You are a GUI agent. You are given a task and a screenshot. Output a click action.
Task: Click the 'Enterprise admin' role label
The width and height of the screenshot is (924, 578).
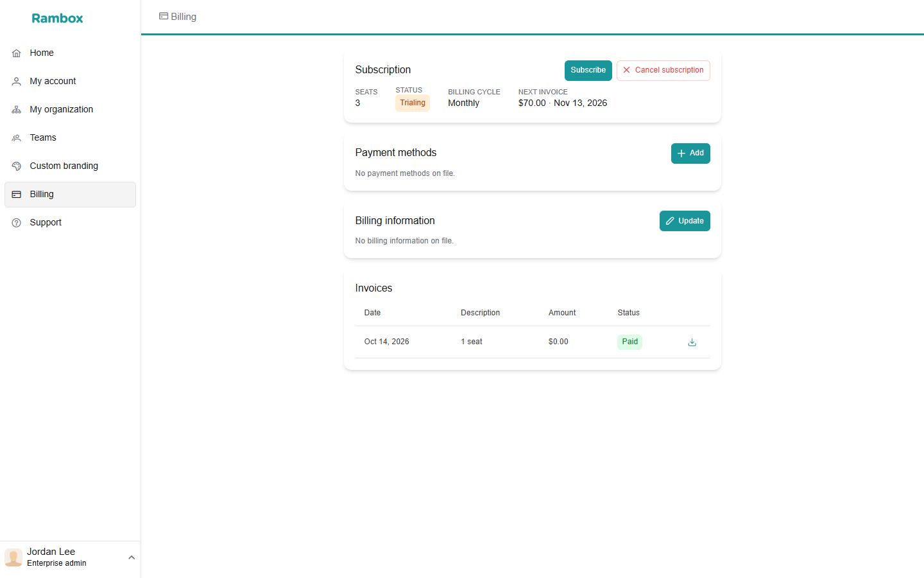pyautogui.click(x=56, y=563)
